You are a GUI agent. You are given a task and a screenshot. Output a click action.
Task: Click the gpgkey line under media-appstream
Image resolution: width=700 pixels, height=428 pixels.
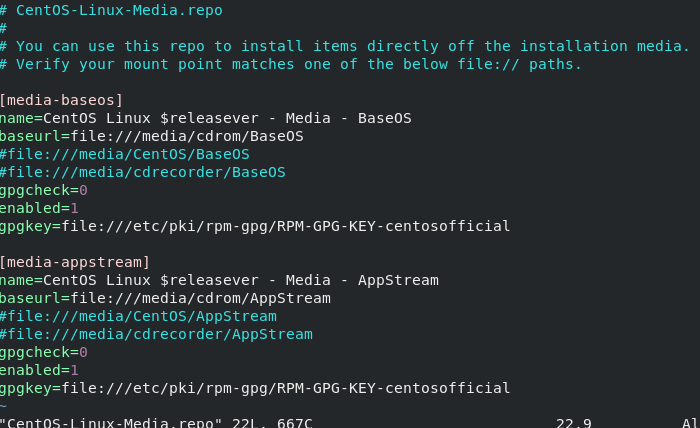coord(255,388)
